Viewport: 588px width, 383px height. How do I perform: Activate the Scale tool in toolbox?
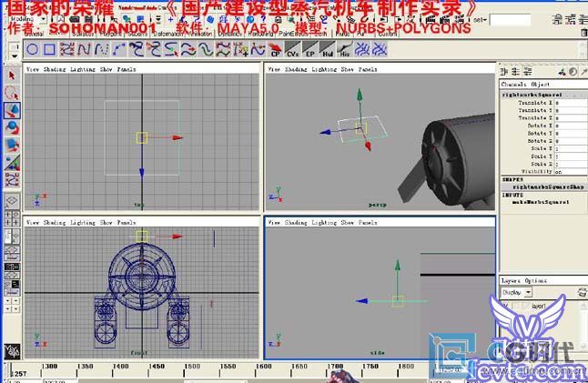12,146
